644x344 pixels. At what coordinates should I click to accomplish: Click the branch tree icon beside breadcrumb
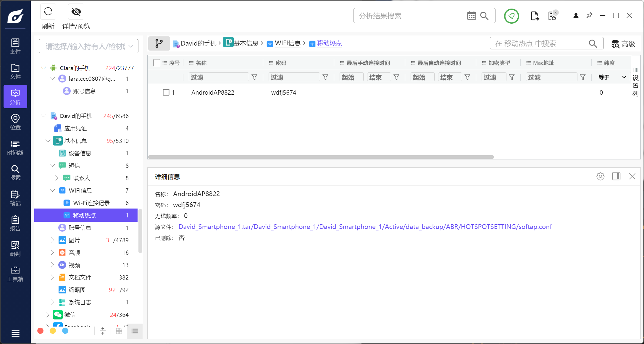tap(159, 43)
